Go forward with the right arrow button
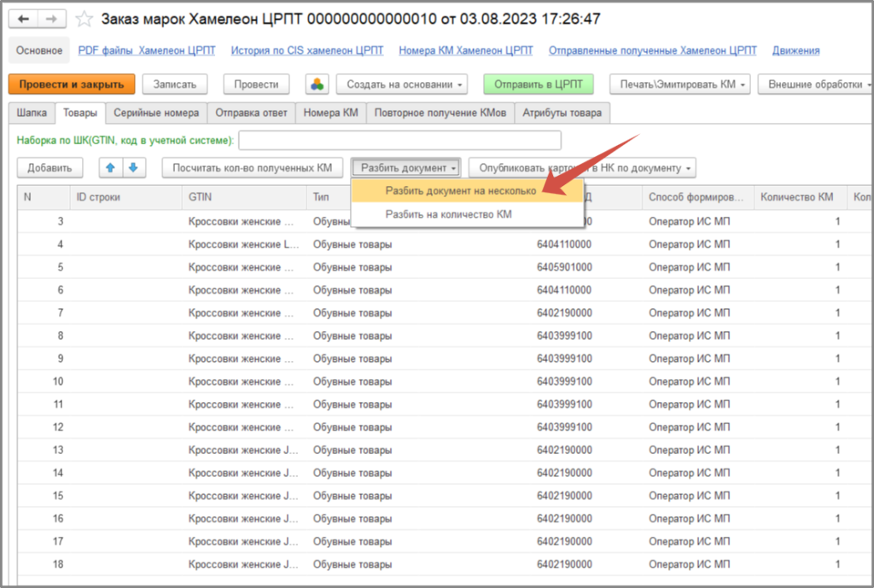 tap(52, 19)
